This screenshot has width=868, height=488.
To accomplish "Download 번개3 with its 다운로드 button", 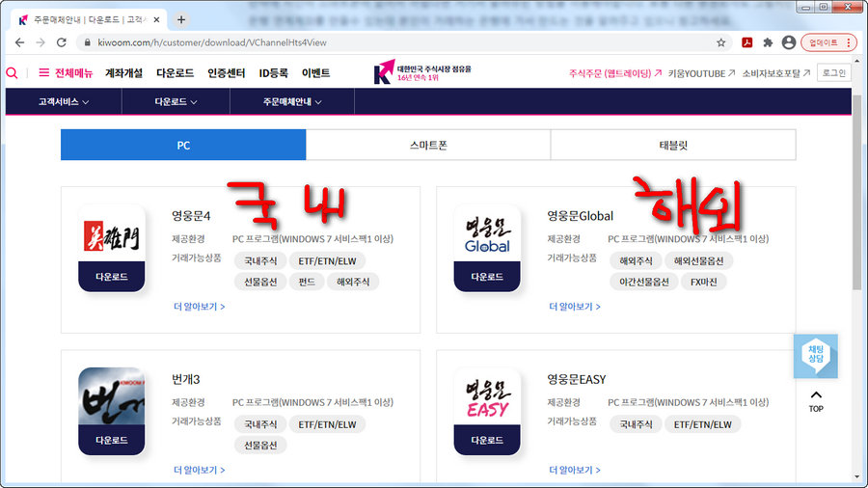I will [x=112, y=440].
